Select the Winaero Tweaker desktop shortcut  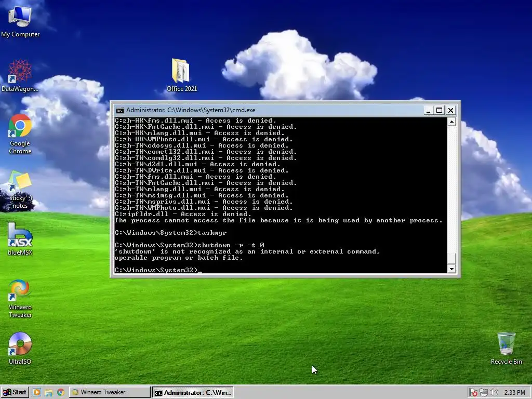20,299
